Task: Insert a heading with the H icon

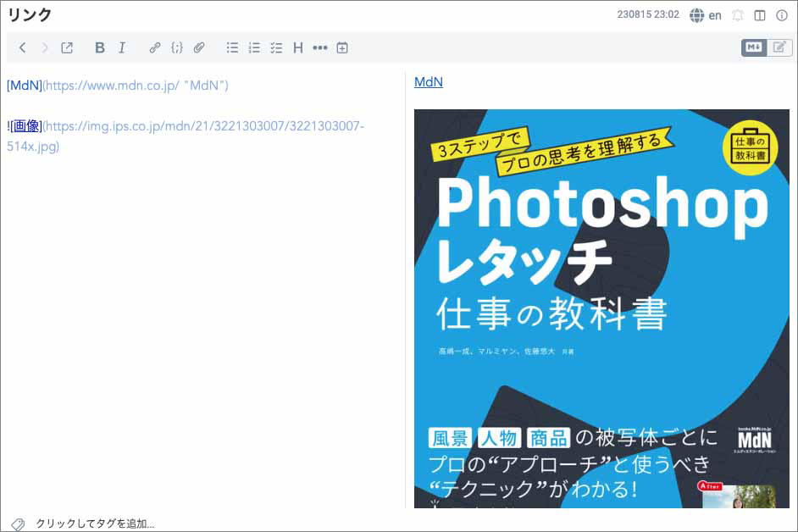Action: (298, 47)
